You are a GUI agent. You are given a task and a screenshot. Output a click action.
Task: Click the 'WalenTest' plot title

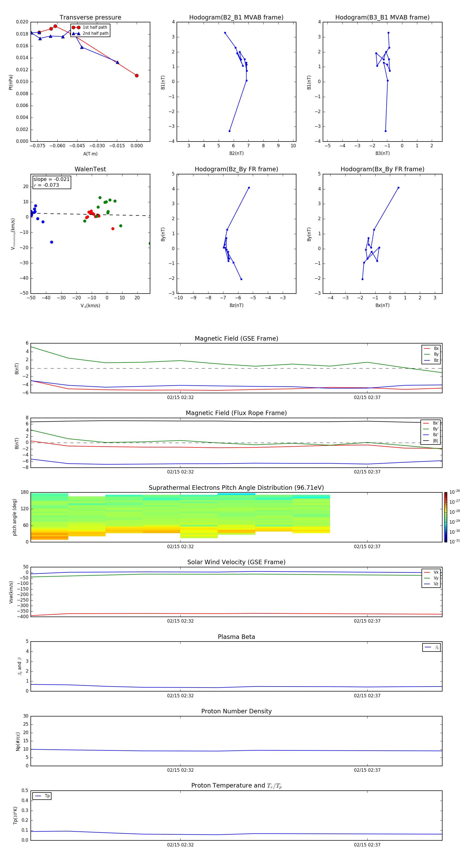pos(90,169)
